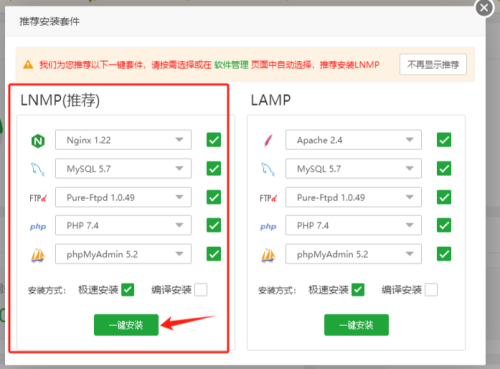Click 一键安装 button under LAMP

(x=356, y=325)
